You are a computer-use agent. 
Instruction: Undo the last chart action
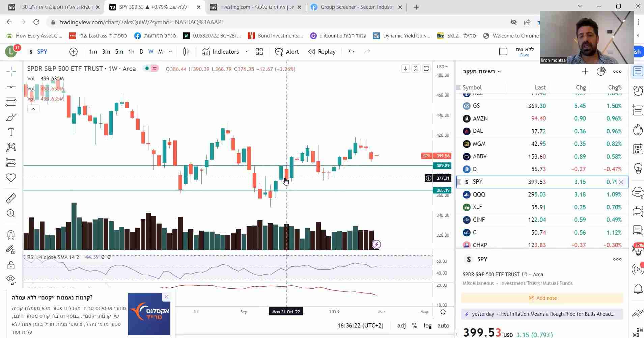(351, 52)
